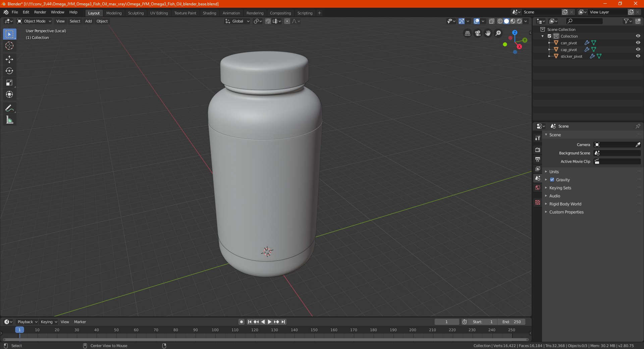The width and height of the screenshot is (644, 349).
Task: Click the Marker menu in the timeline
Action: [x=80, y=322]
